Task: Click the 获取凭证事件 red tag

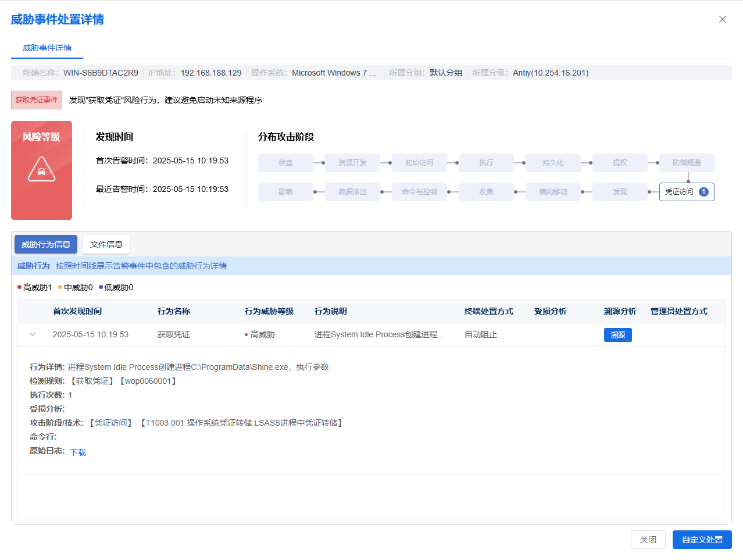Action: coord(37,100)
